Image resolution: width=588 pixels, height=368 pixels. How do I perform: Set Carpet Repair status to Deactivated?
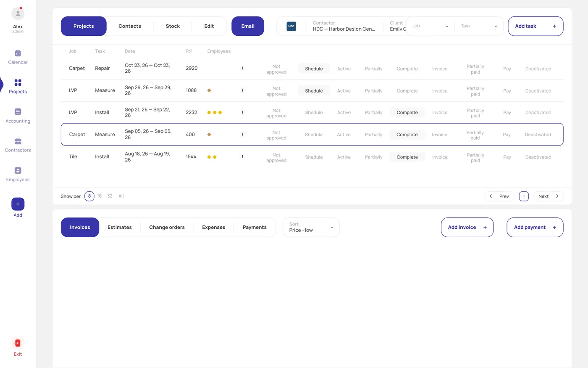(x=538, y=69)
